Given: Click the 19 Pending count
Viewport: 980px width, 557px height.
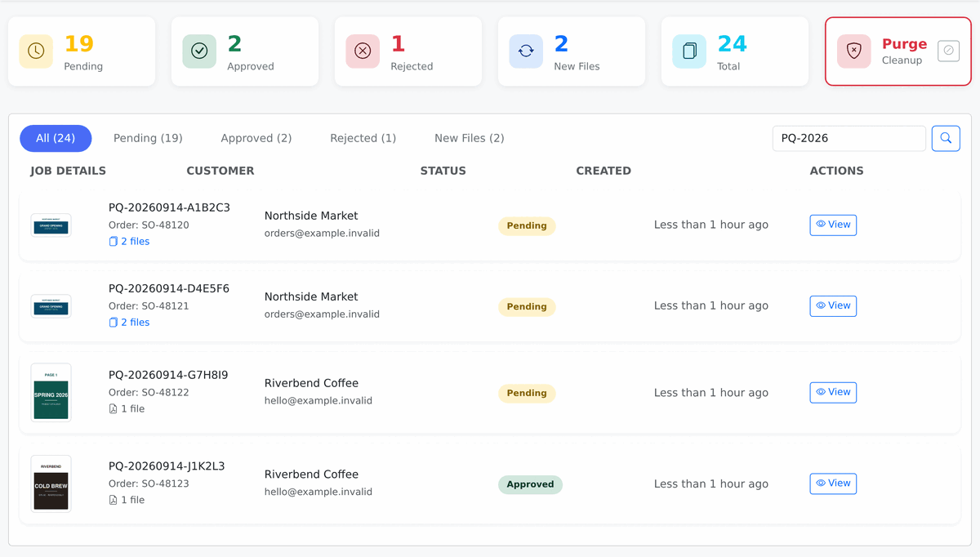Looking at the screenshot, I should tap(79, 44).
